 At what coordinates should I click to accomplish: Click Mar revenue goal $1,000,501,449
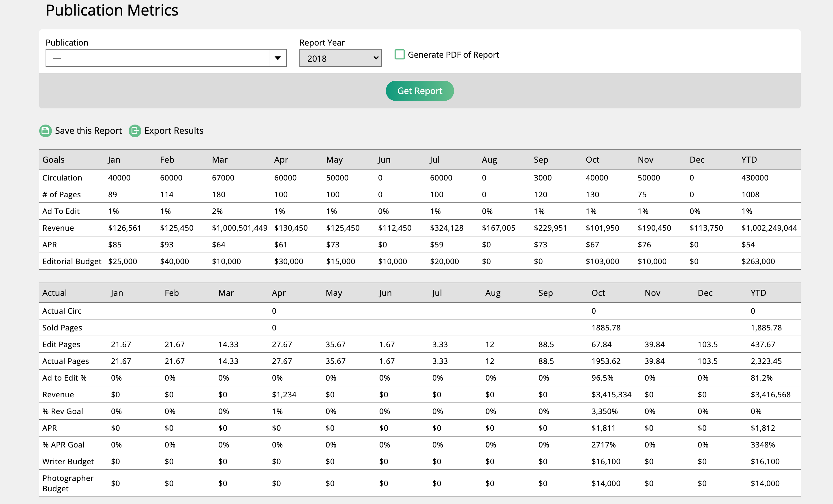[239, 228]
